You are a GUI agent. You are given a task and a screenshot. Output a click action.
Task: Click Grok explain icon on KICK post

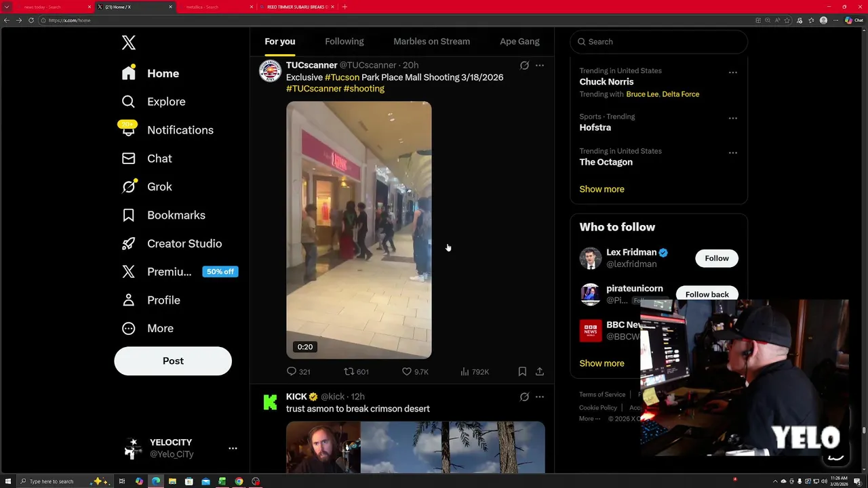(524, 396)
